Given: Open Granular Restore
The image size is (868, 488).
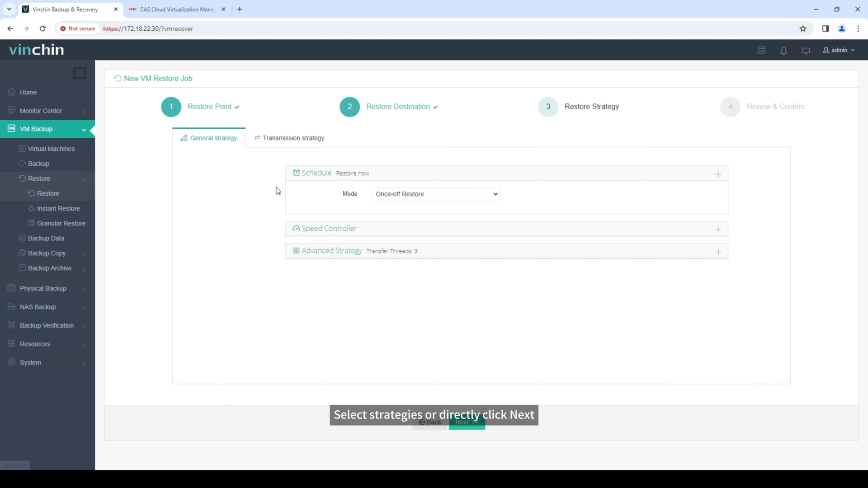Looking at the screenshot, I should coord(61,223).
